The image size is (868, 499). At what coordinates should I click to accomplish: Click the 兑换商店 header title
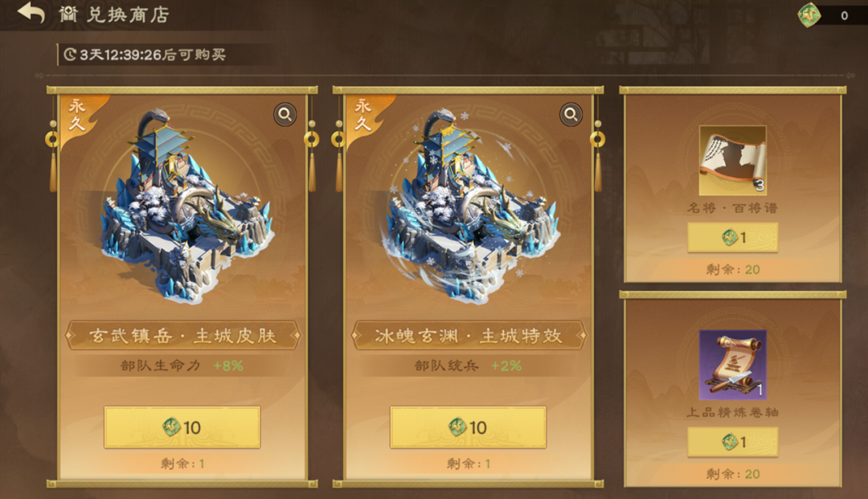pos(128,15)
